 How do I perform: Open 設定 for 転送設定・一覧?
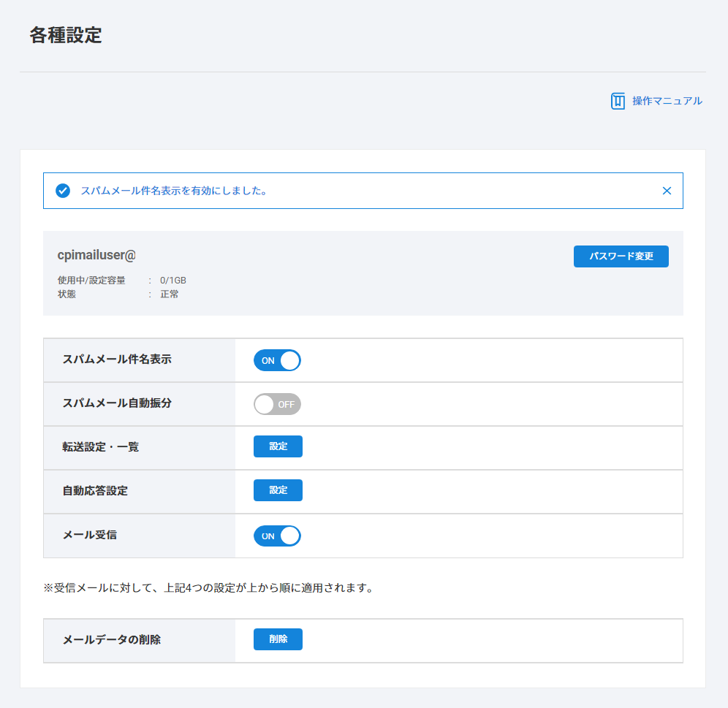278,446
